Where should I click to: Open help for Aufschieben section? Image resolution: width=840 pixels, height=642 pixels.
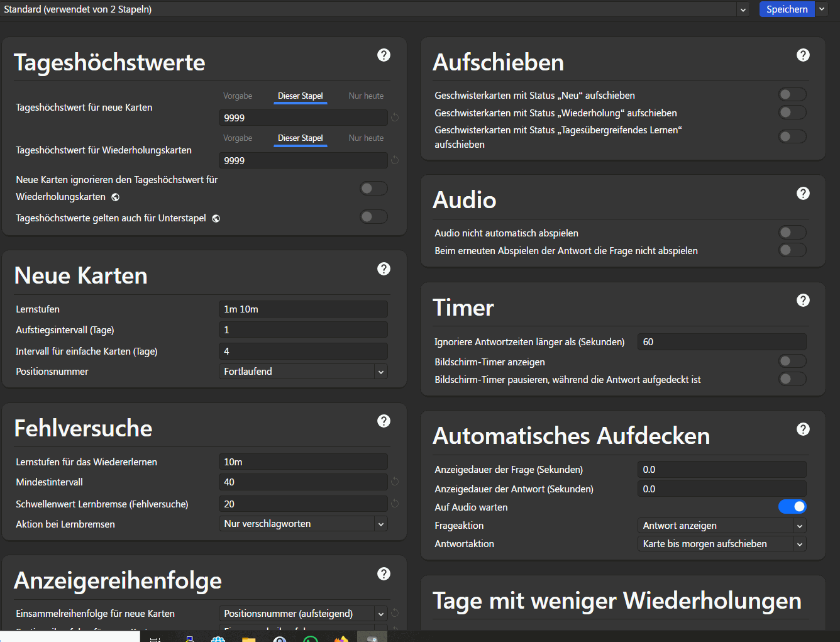(x=803, y=55)
